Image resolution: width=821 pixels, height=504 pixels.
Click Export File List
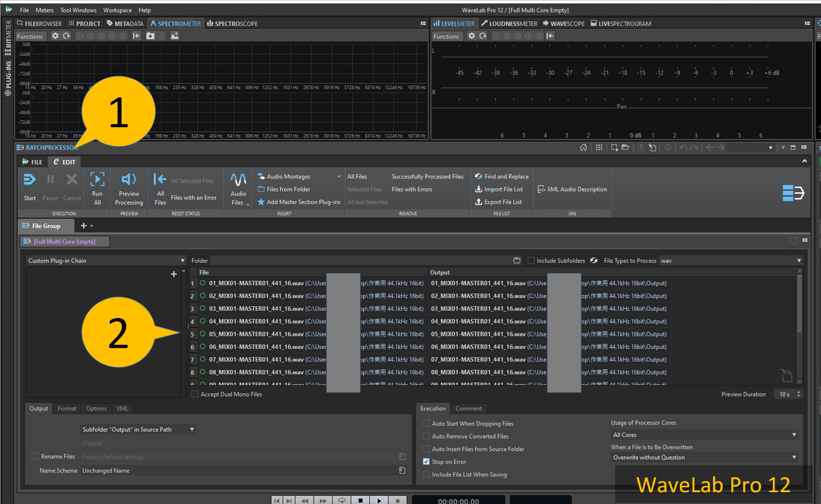(x=502, y=202)
